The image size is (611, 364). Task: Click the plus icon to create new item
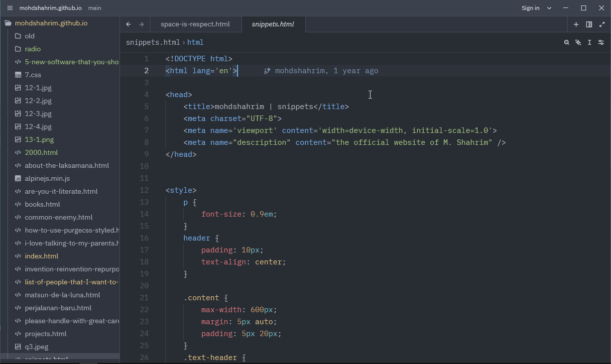pos(576,24)
